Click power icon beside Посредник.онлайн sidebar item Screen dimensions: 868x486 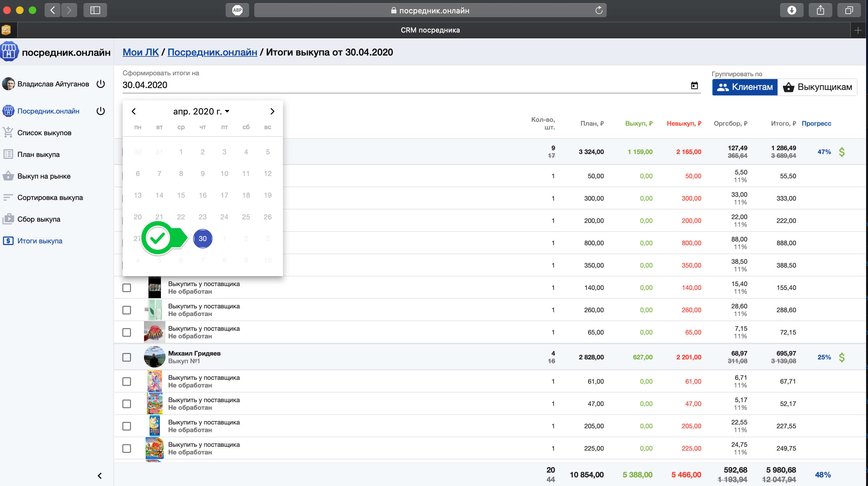click(100, 111)
